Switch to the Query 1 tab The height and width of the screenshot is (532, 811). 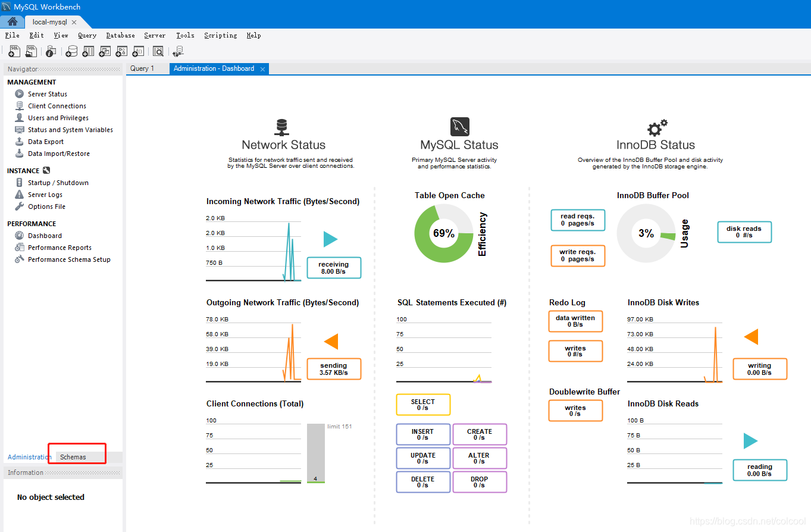tap(142, 68)
